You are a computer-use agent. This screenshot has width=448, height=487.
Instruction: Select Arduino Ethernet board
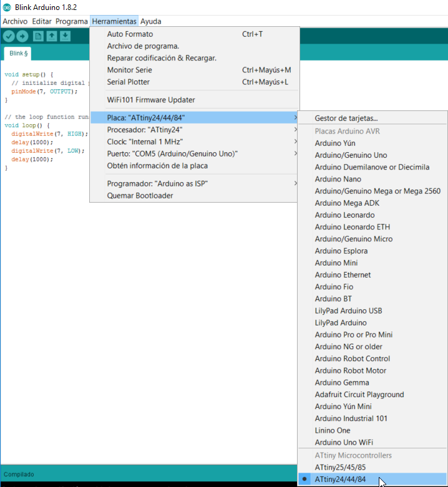click(x=373, y=275)
